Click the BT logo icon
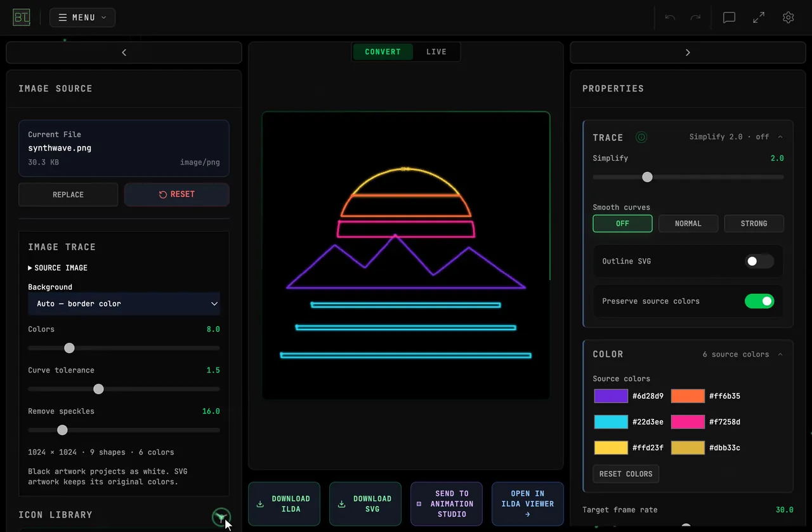812x532 pixels. pos(22,17)
